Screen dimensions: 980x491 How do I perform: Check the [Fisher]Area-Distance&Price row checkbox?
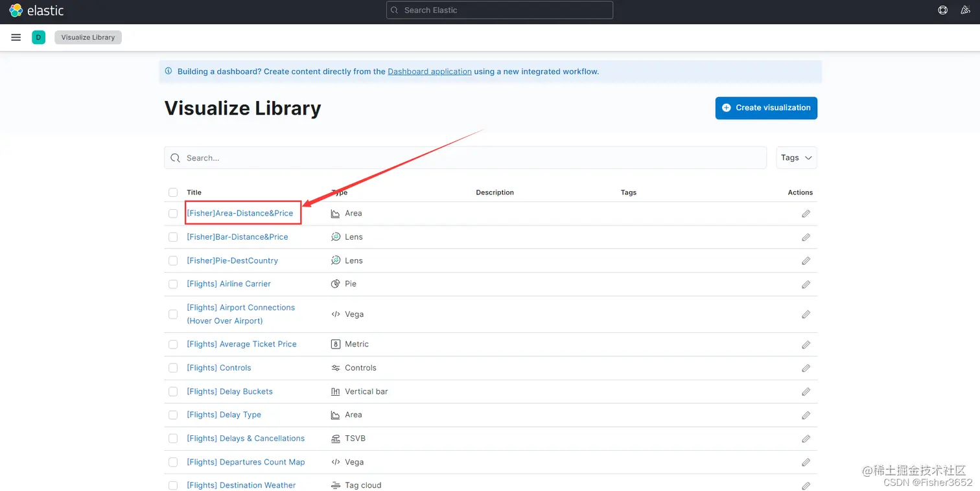tap(173, 213)
